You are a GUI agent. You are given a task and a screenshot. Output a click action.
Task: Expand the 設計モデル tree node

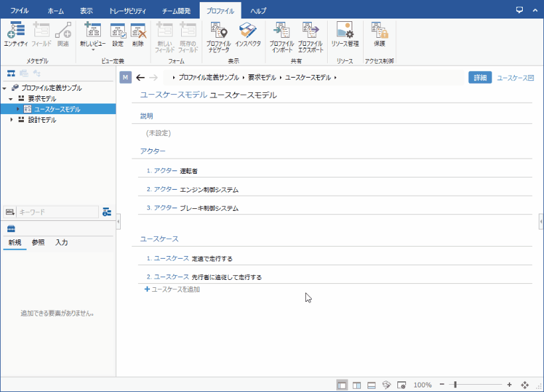pos(11,120)
